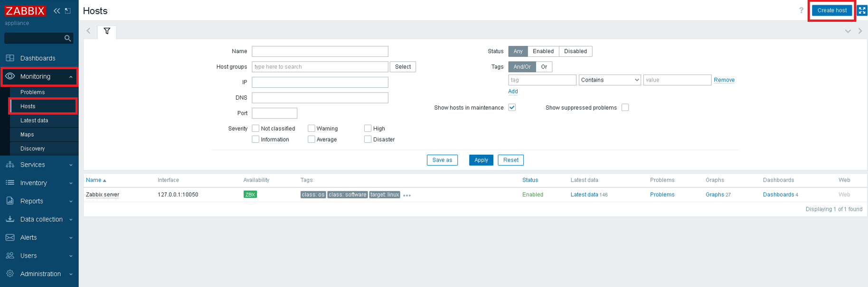The height and width of the screenshot is (287, 868).
Task: Set Status filter to Disabled
Action: (x=576, y=51)
